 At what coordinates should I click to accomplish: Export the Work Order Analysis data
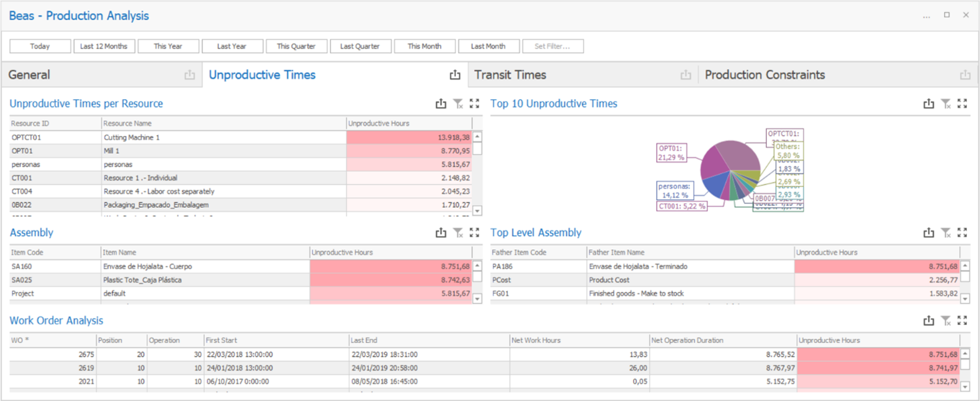[929, 320]
